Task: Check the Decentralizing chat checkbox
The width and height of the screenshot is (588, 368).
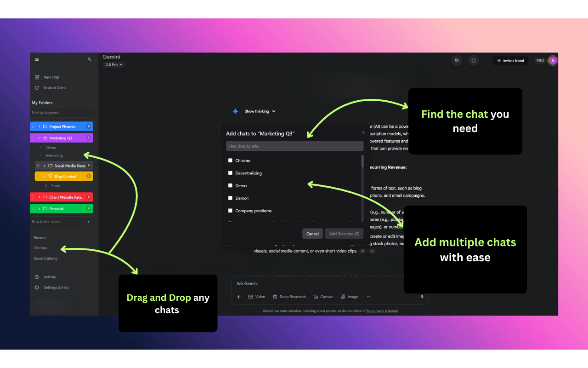Action: point(231,173)
